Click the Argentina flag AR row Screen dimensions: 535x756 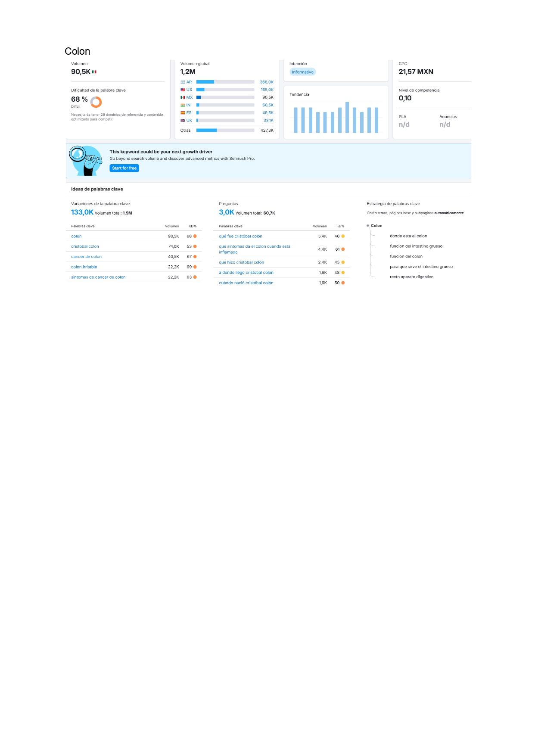tap(183, 82)
